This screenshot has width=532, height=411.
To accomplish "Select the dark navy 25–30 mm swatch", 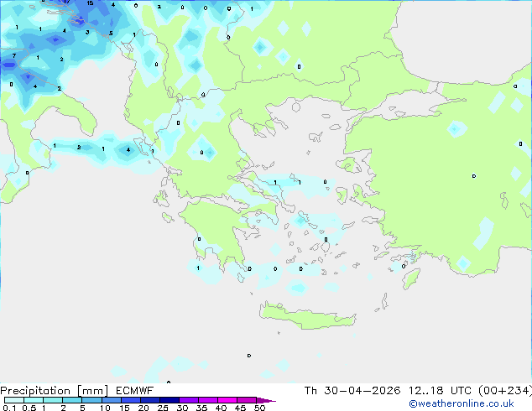I will 170,400.
